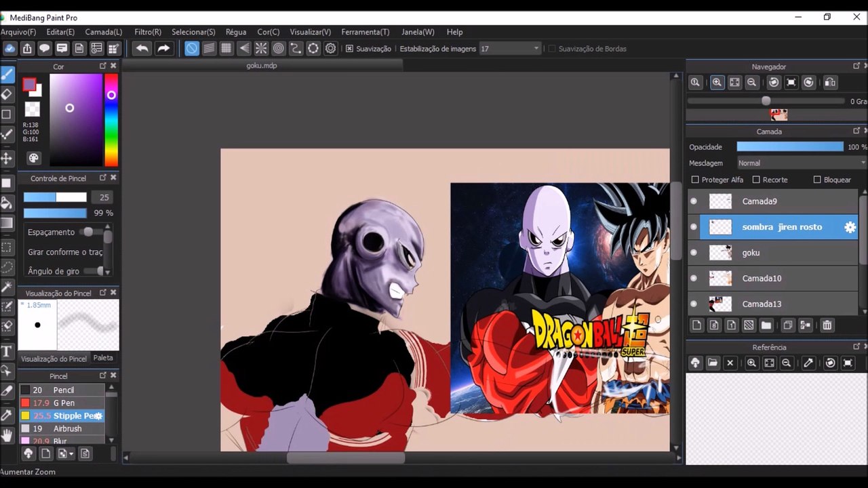Open the Mesclagem blend mode dropdown

(802, 163)
